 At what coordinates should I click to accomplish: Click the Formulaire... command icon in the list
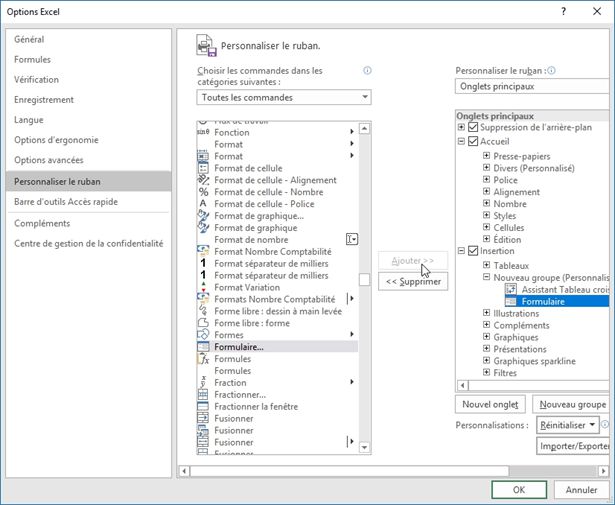pyautogui.click(x=203, y=347)
